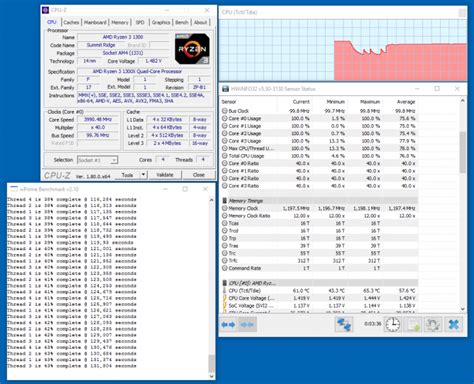Viewport: 474px width, 384px height.
Task: Open the network/remote sensors icon in HWiNFO
Action: (344, 324)
